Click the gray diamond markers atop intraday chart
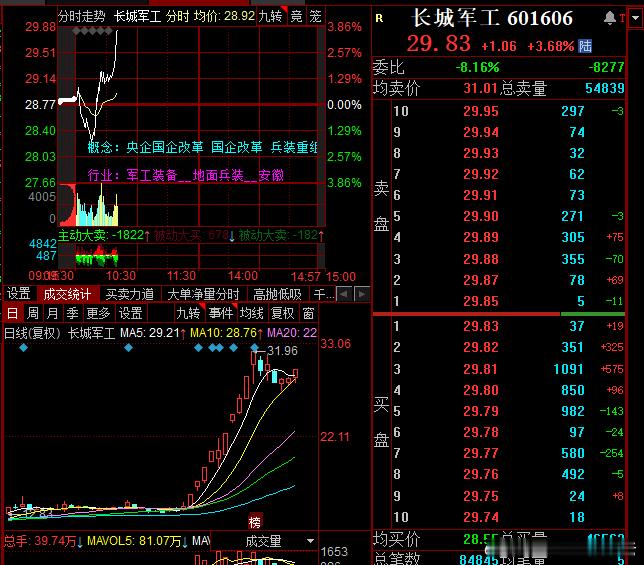644x565 pixels. tap(92, 31)
